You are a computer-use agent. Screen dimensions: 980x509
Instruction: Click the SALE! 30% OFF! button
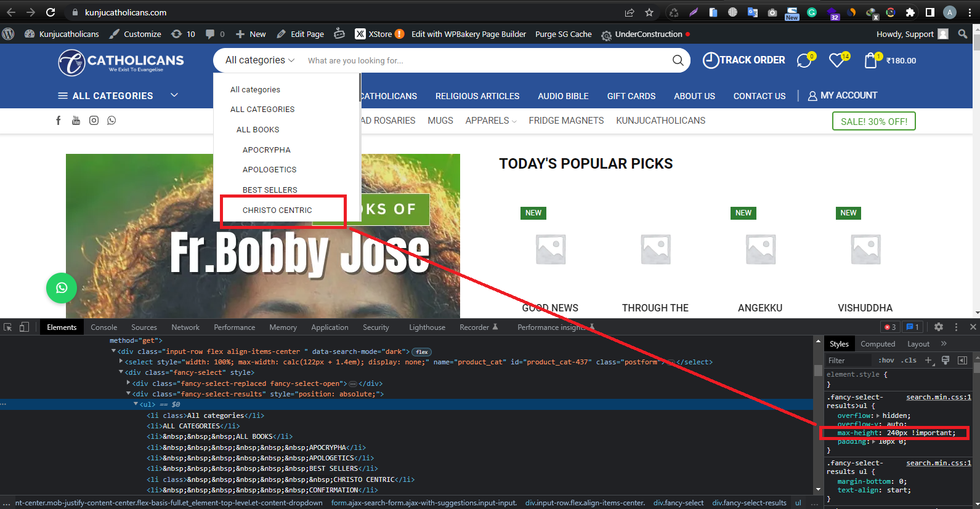(x=874, y=121)
